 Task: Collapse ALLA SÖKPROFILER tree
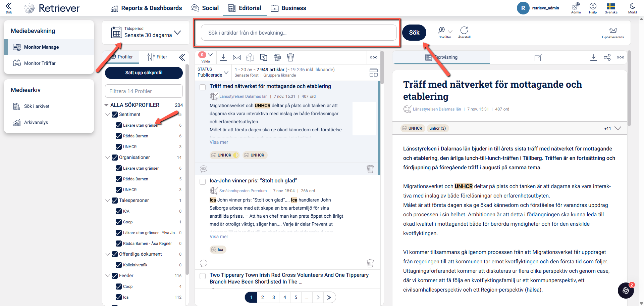pyautogui.click(x=107, y=105)
